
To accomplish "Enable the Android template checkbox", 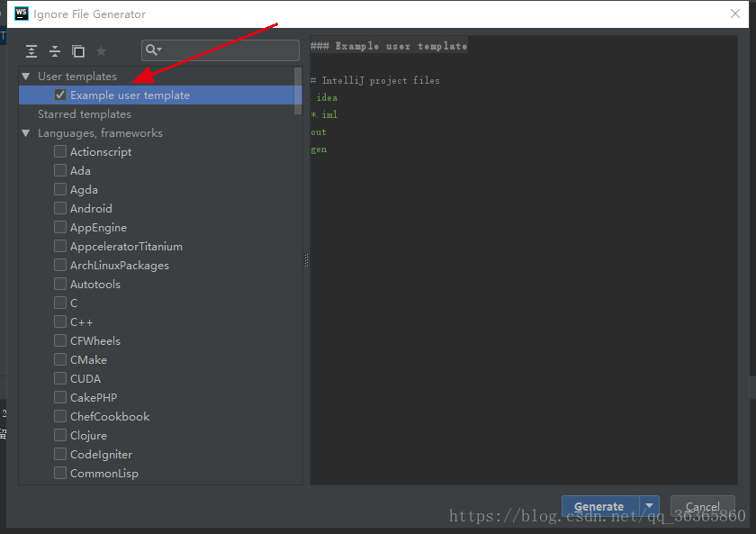I will pos(59,208).
